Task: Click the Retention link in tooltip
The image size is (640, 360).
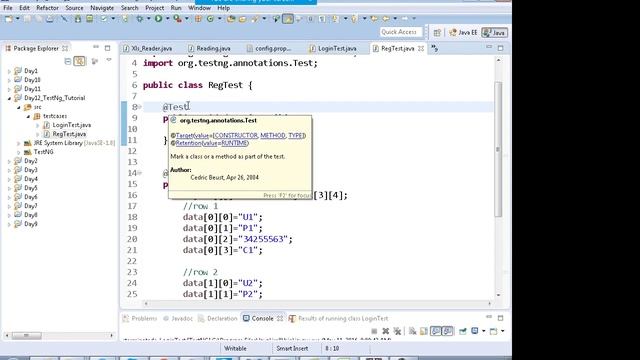Action: coord(188,143)
